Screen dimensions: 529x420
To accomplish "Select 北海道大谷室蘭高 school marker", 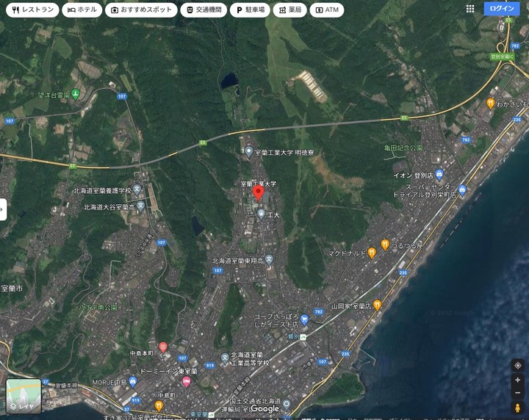I will pyautogui.click(x=140, y=206).
